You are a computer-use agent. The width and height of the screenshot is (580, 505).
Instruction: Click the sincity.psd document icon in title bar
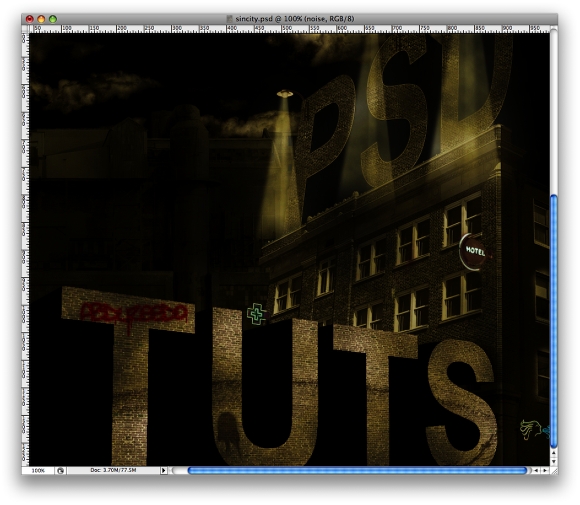229,18
